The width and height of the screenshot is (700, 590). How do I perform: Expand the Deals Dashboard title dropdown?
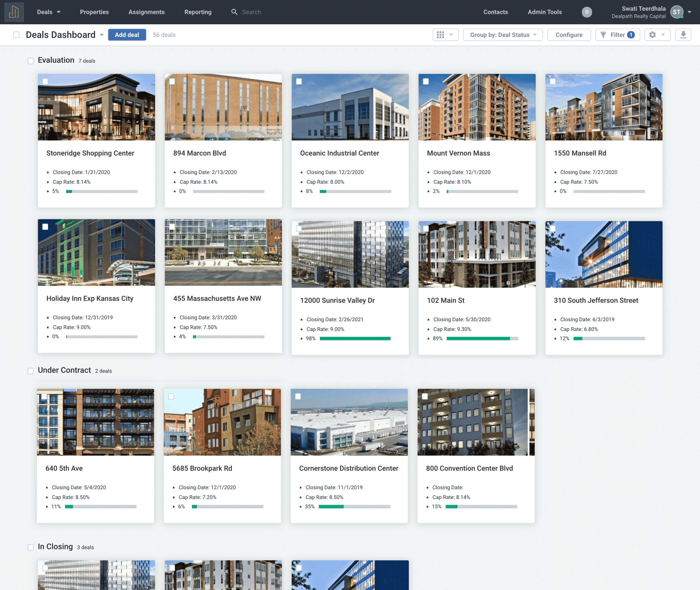tap(102, 35)
